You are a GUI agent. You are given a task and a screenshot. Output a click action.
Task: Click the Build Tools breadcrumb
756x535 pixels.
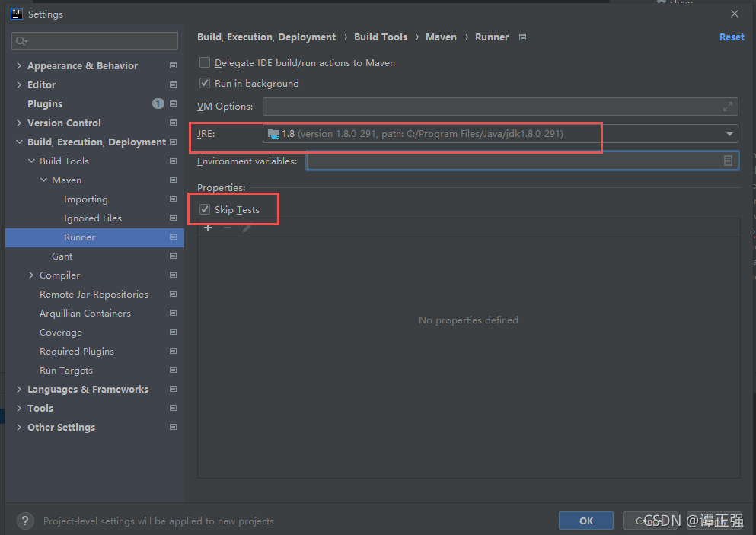[x=381, y=37]
